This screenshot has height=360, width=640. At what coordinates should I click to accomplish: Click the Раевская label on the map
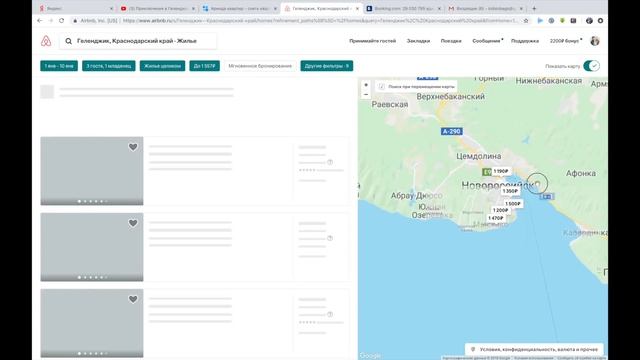390,104
